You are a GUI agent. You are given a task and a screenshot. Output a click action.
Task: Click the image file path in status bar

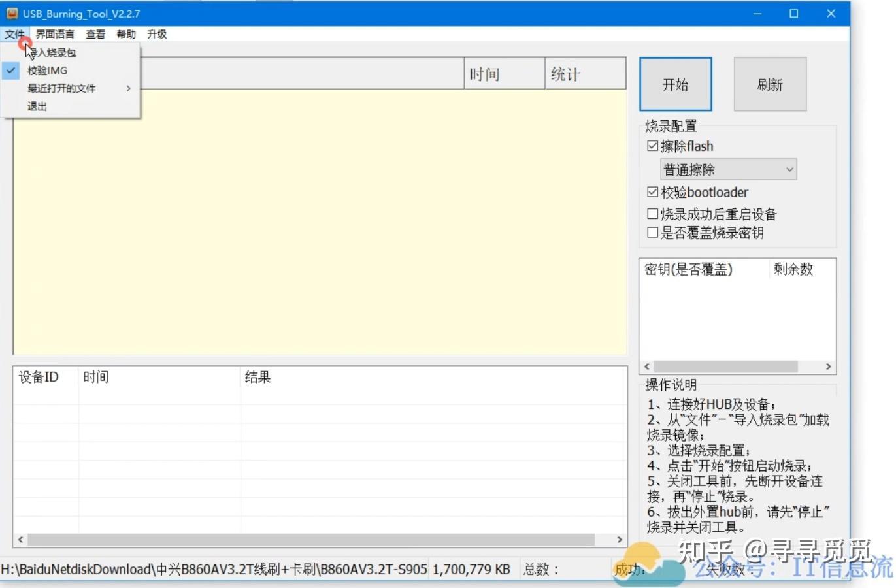coord(214,569)
